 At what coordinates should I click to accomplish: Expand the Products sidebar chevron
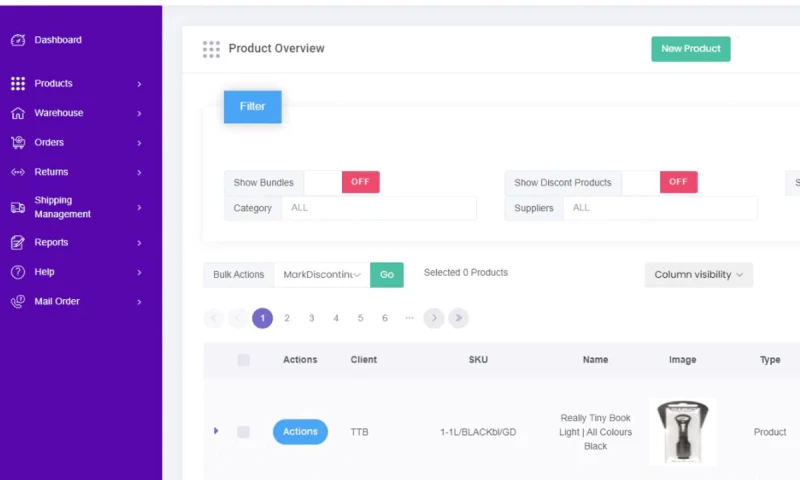pyautogui.click(x=139, y=84)
